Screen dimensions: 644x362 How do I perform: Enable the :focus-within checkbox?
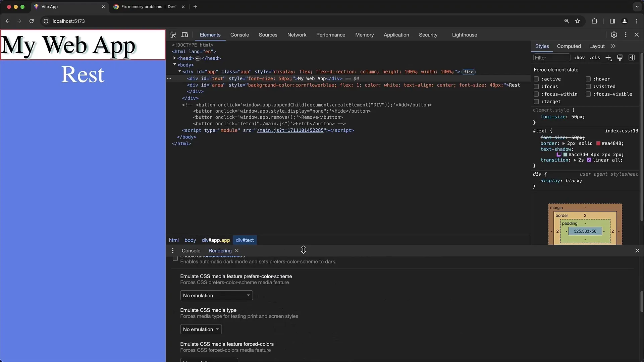pyautogui.click(x=536, y=94)
